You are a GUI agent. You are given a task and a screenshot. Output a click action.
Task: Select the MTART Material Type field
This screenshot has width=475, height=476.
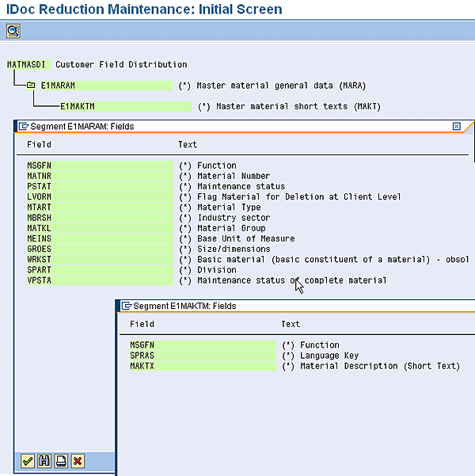click(38, 208)
